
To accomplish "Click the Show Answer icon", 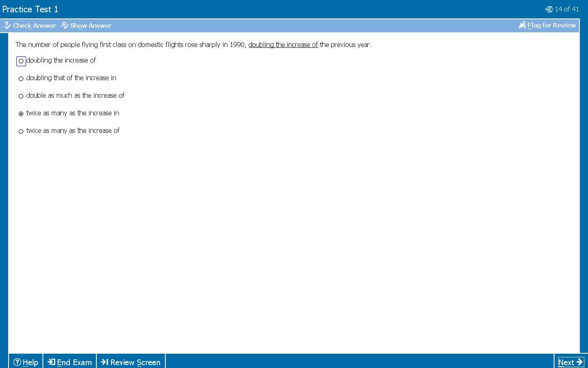I will pos(65,25).
